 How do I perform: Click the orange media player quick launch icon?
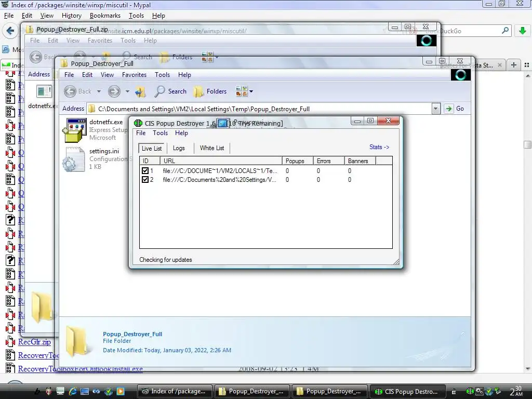[x=120, y=391]
